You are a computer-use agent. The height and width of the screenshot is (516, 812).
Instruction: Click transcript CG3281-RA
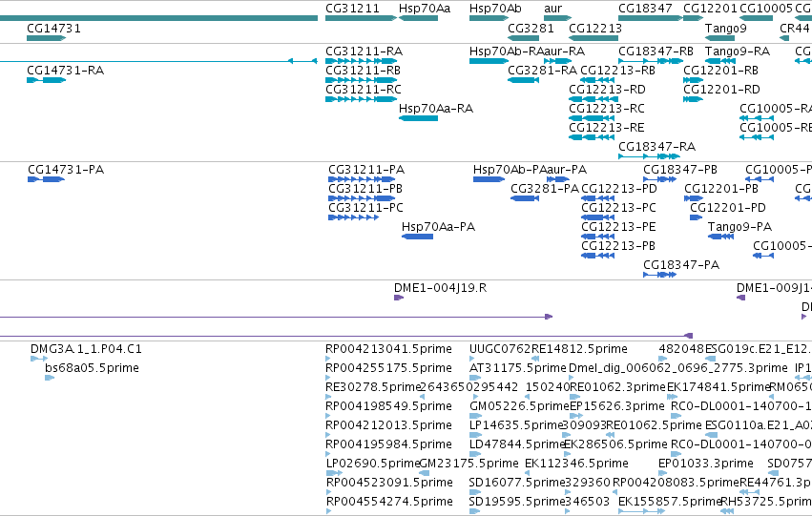(524, 80)
